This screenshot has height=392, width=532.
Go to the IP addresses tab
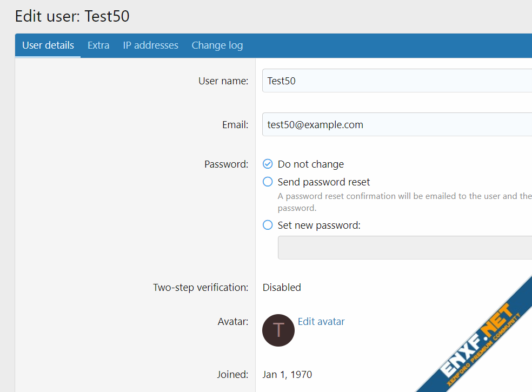[x=150, y=45]
